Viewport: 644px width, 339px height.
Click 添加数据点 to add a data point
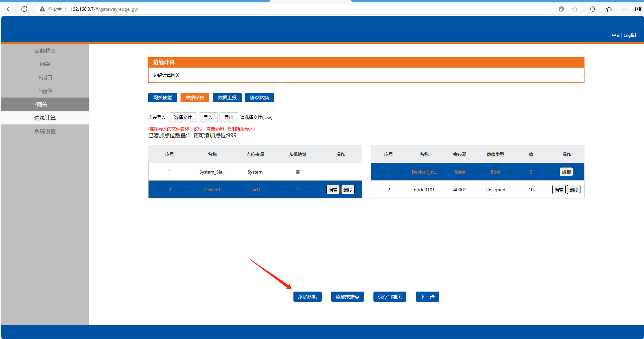click(x=347, y=297)
